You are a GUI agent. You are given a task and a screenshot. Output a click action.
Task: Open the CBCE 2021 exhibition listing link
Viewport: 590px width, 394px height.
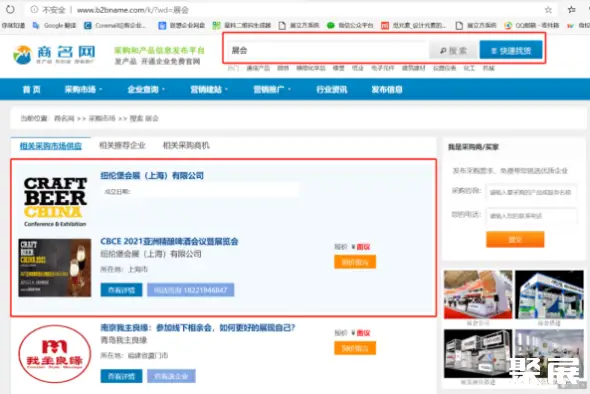pos(169,241)
